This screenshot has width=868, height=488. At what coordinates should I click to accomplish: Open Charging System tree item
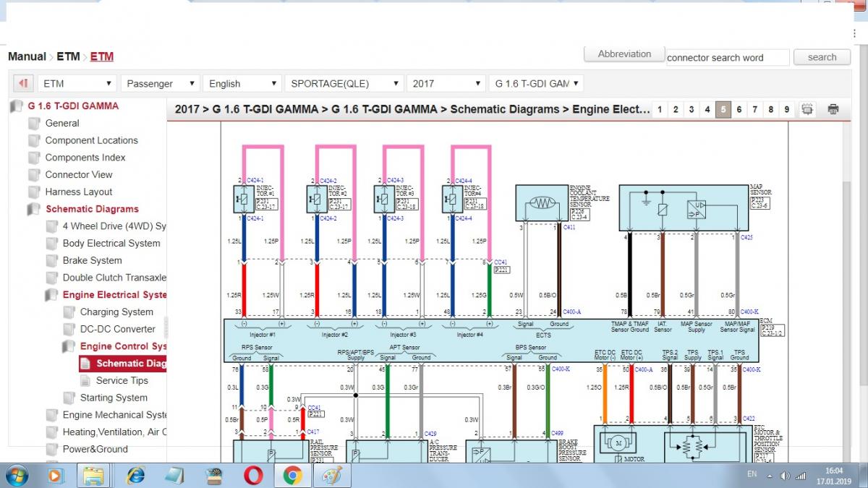pos(116,312)
